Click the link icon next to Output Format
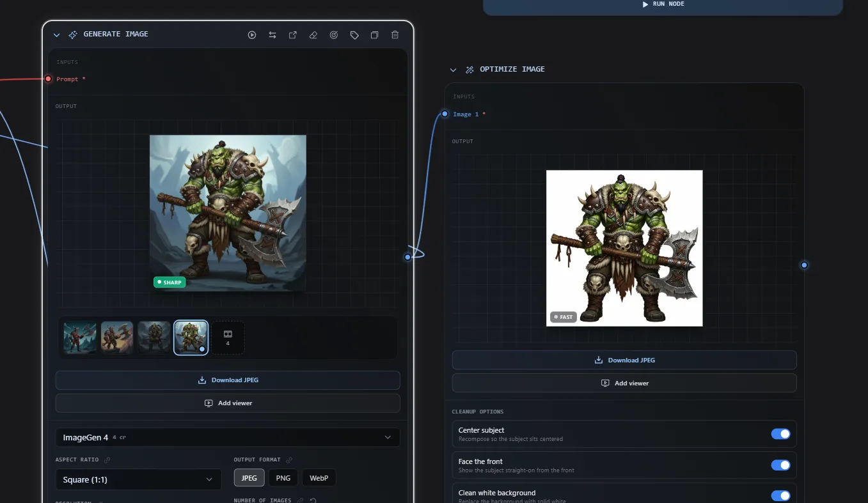The height and width of the screenshot is (503, 868). [289, 460]
